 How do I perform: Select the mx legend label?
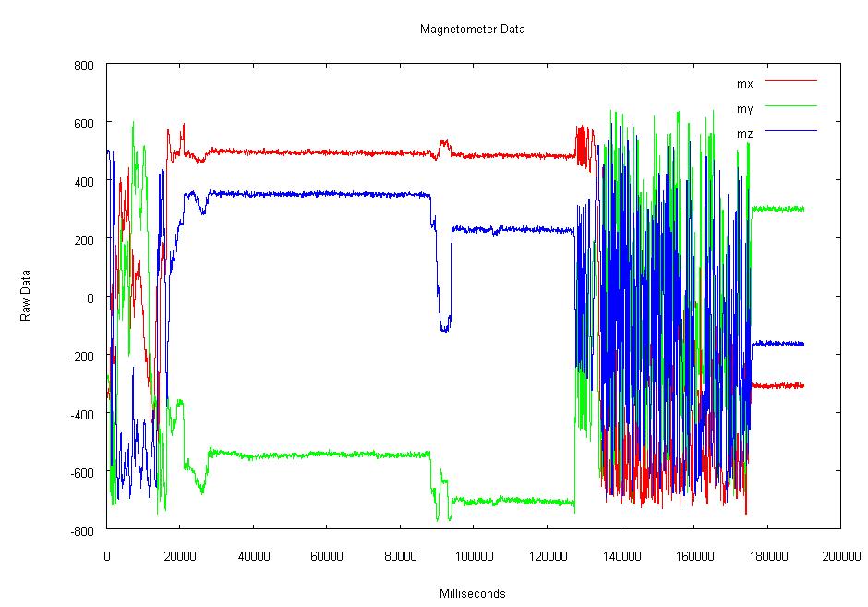(x=744, y=84)
